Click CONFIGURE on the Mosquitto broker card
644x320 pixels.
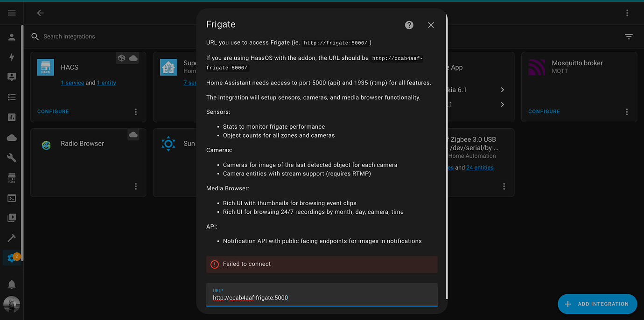[544, 111]
